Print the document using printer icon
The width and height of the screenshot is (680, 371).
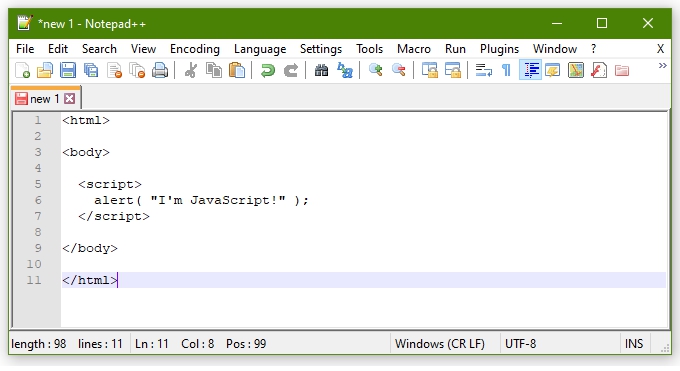160,70
